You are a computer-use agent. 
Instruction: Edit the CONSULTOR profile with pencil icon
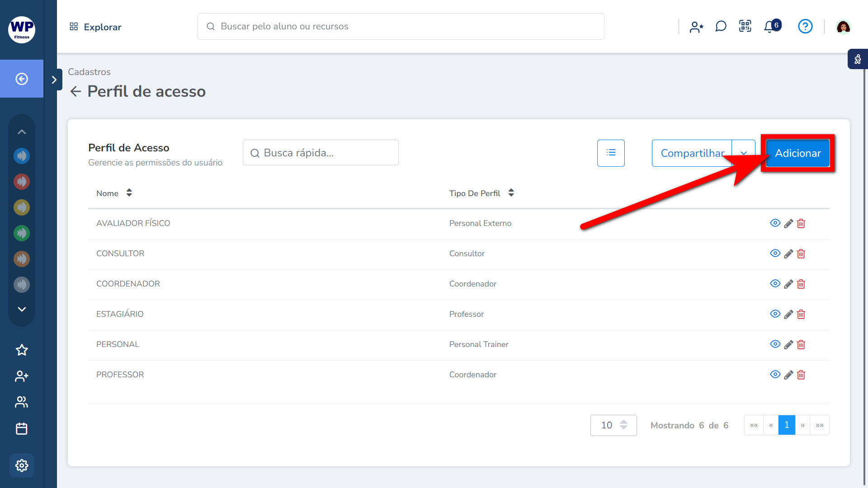[788, 254]
